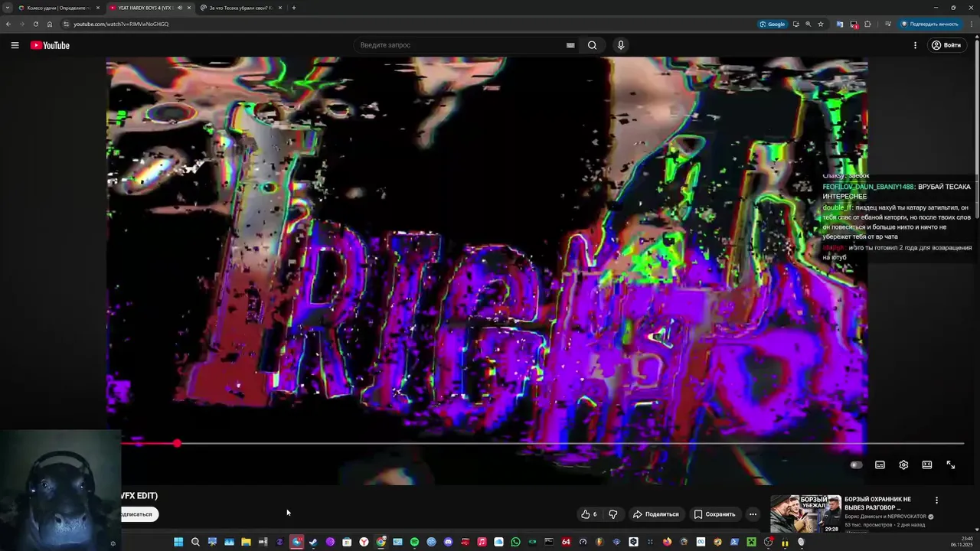Open the browser extensions puzzle icon
The width and height of the screenshot is (980, 551).
click(867, 24)
